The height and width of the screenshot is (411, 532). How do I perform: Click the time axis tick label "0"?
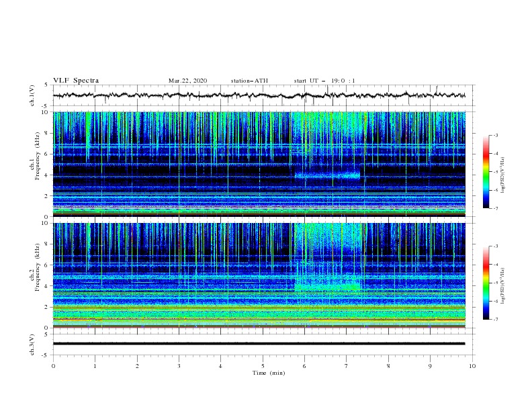[53, 366]
